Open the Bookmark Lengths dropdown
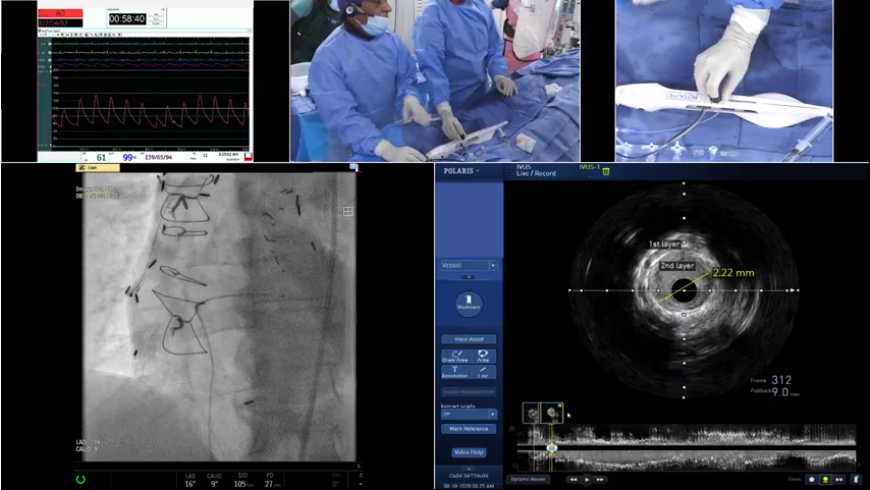This screenshot has width=870, height=490. [x=469, y=414]
